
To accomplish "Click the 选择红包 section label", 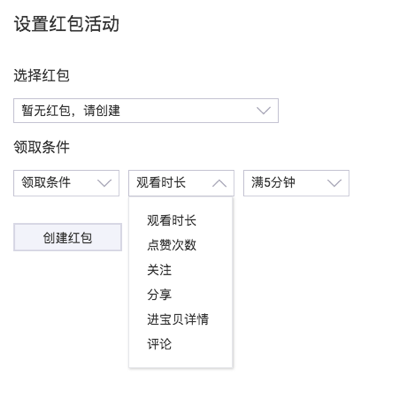I will tap(41, 76).
